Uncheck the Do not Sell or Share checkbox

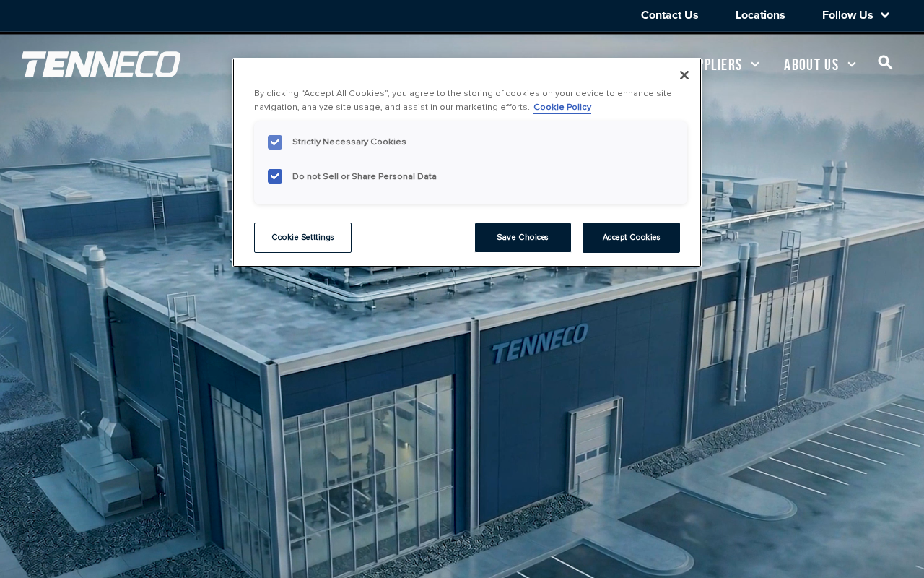pyautogui.click(x=275, y=176)
